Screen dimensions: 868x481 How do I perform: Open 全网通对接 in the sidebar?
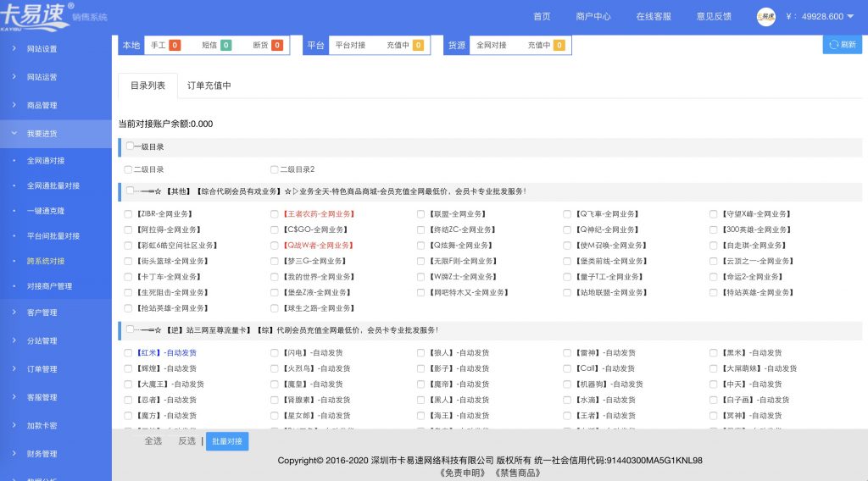pos(46,160)
